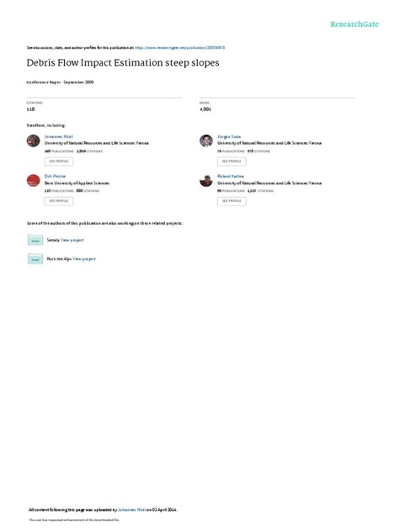Open View project link for Sedalp
399x532 pixels.
pyautogui.click(x=72, y=240)
